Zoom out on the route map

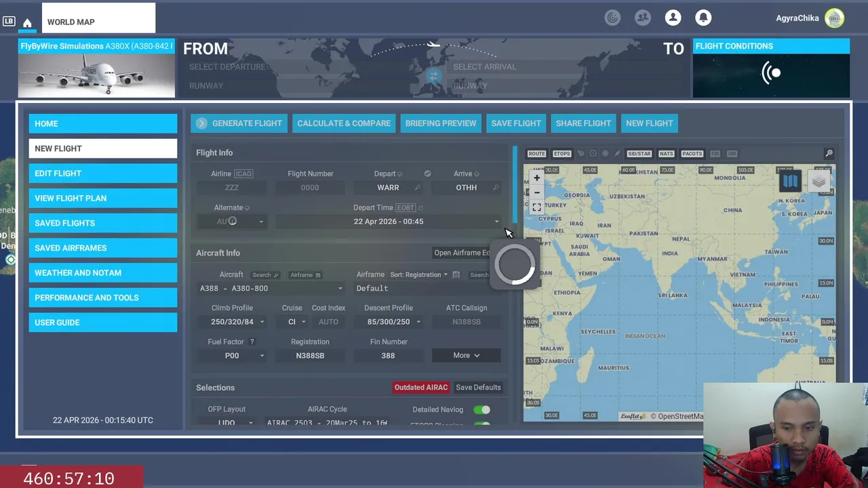(536, 192)
